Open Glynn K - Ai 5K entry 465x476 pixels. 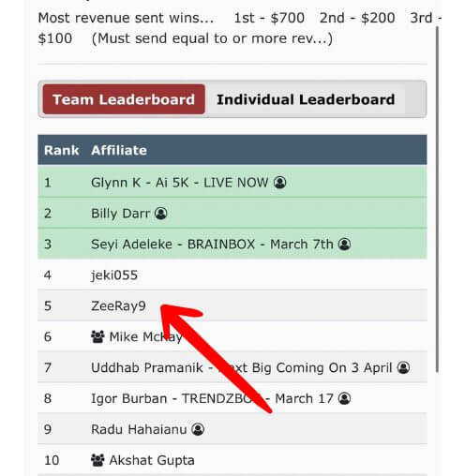[179, 183]
